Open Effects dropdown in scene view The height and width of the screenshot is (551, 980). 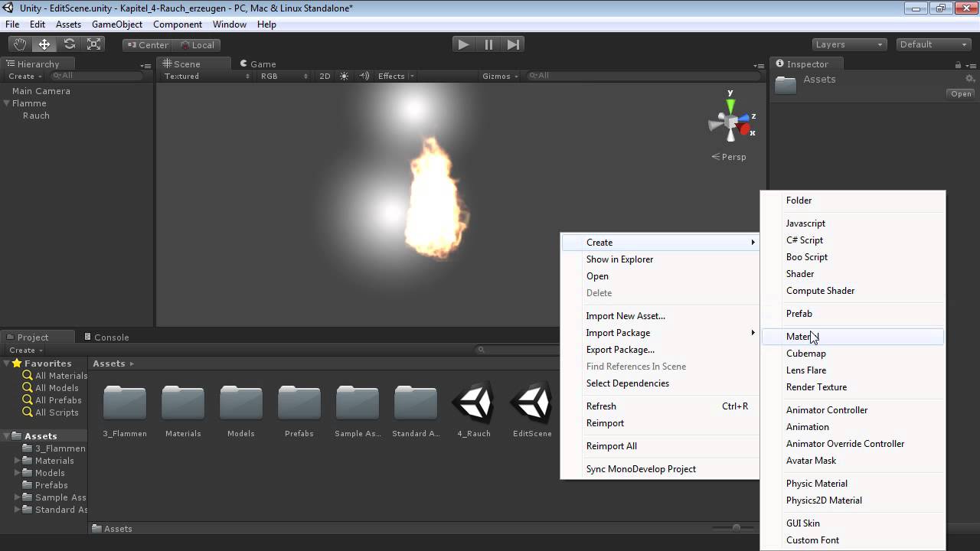[x=396, y=76]
